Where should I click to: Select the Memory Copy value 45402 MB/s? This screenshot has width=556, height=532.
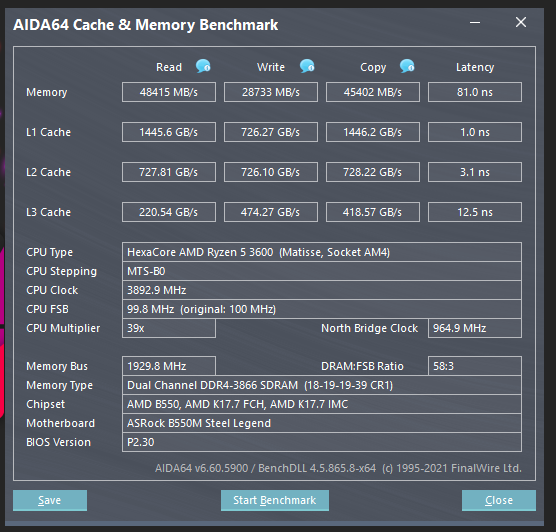click(373, 92)
